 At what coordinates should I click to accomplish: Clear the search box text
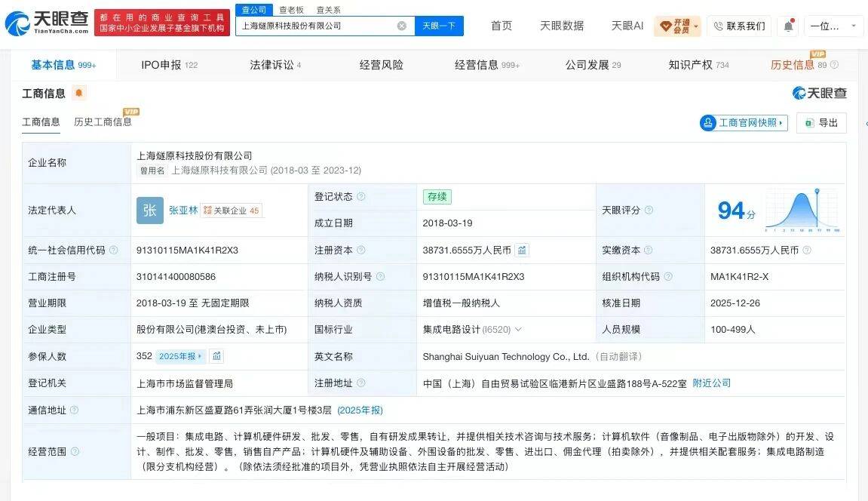(402, 26)
